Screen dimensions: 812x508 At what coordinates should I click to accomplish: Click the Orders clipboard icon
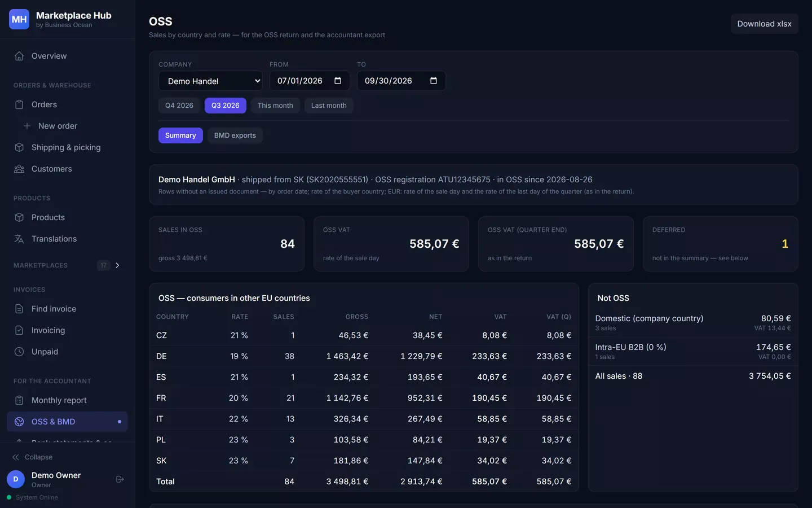19,104
